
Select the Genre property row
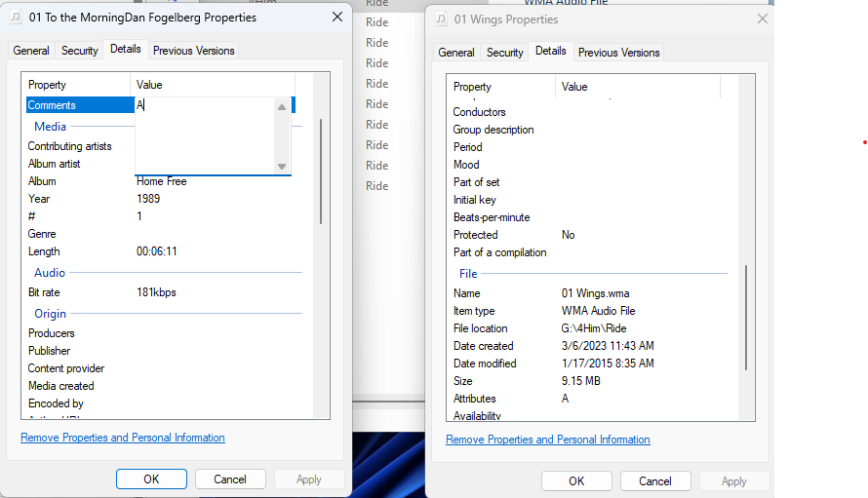pyautogui.click(x=42, y=234)
